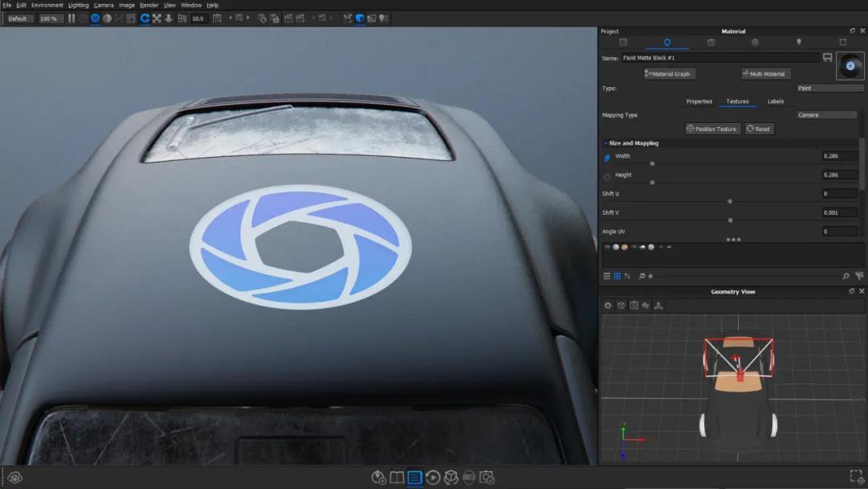Open the Render menu
This screenshot has width=868, height=489.
[x=149, y=5]
